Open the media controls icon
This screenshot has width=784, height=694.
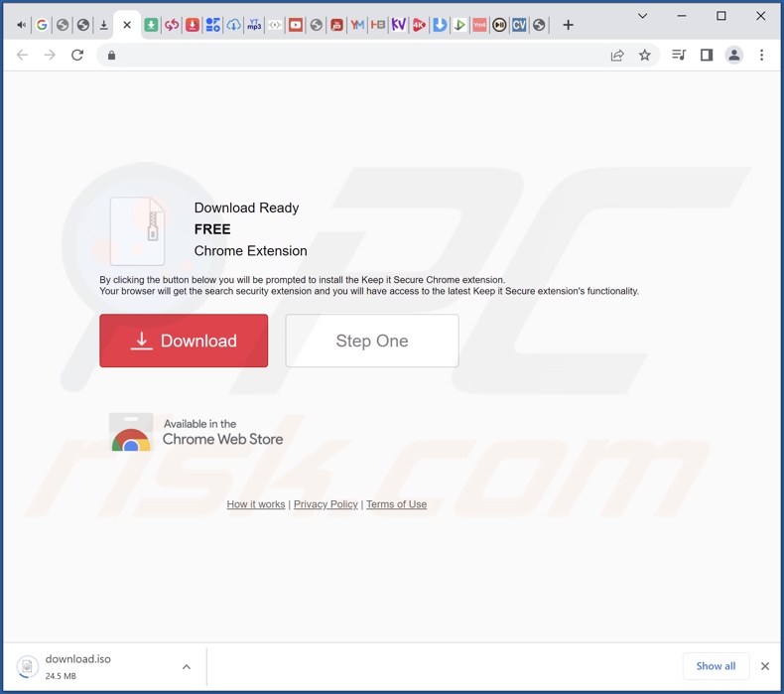[x=679, y=56]
